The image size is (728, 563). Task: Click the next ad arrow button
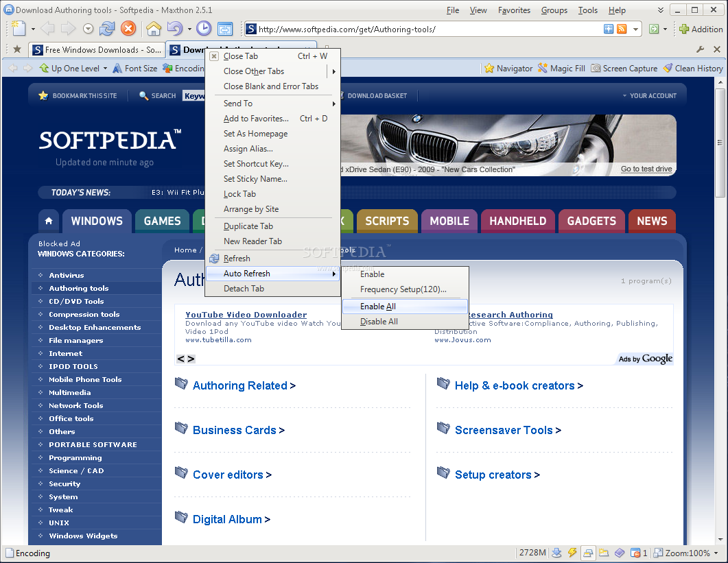pos(190,359)
